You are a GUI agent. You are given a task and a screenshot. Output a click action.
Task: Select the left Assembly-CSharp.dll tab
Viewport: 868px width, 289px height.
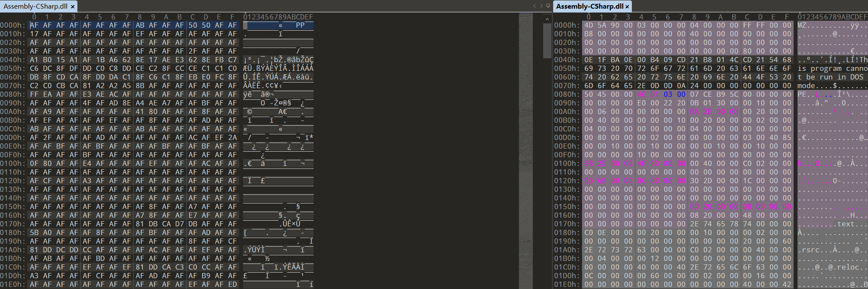tap(35, 6)
